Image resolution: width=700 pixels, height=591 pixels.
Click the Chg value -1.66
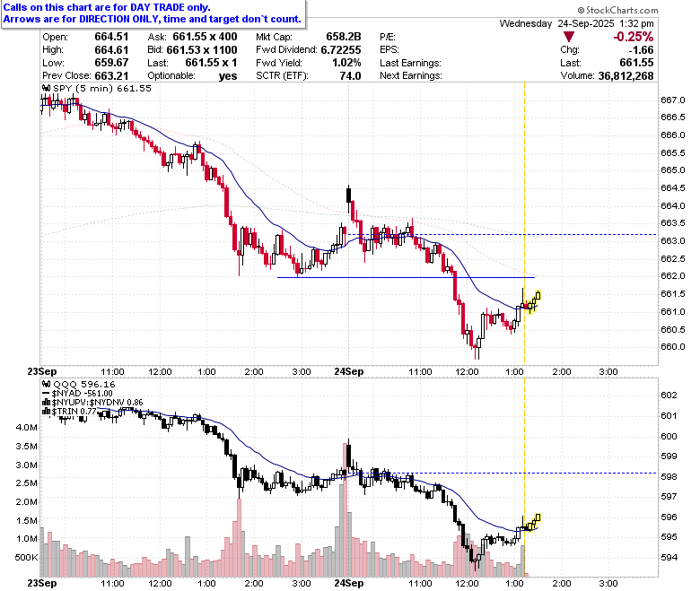coord(641,50)
